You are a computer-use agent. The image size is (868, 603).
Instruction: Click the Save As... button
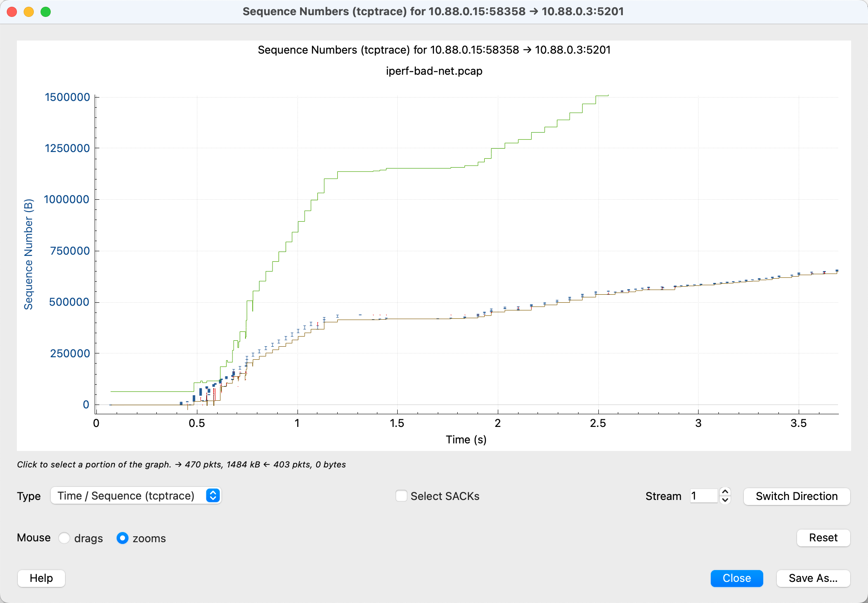pyautogui.click(x=813, y=578)
